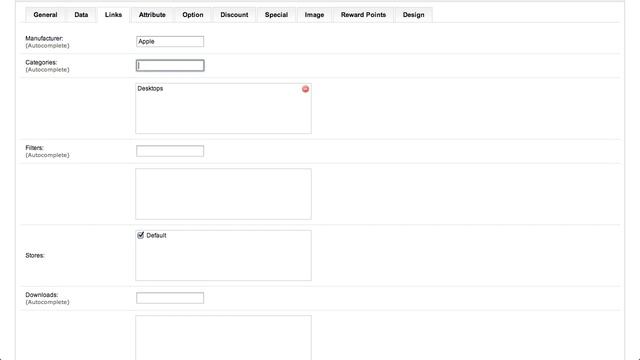
Task: Select the Desktops entry in categories list
Action: (150, 89)
